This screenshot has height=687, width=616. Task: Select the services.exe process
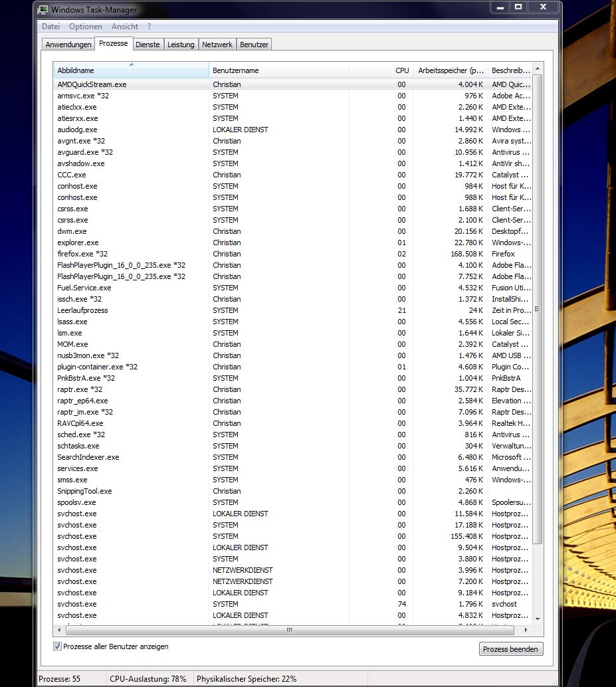(x=293, y=468)
